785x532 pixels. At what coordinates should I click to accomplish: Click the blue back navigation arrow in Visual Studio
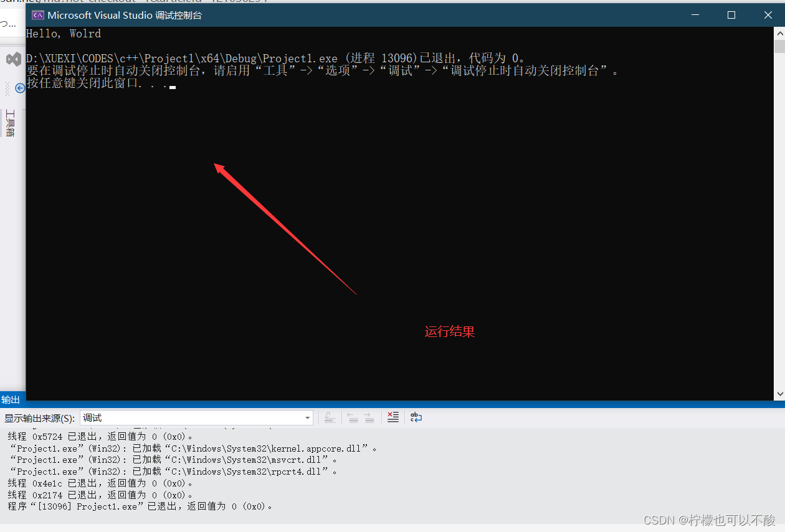pyautogui.click(x=20, y=88)
